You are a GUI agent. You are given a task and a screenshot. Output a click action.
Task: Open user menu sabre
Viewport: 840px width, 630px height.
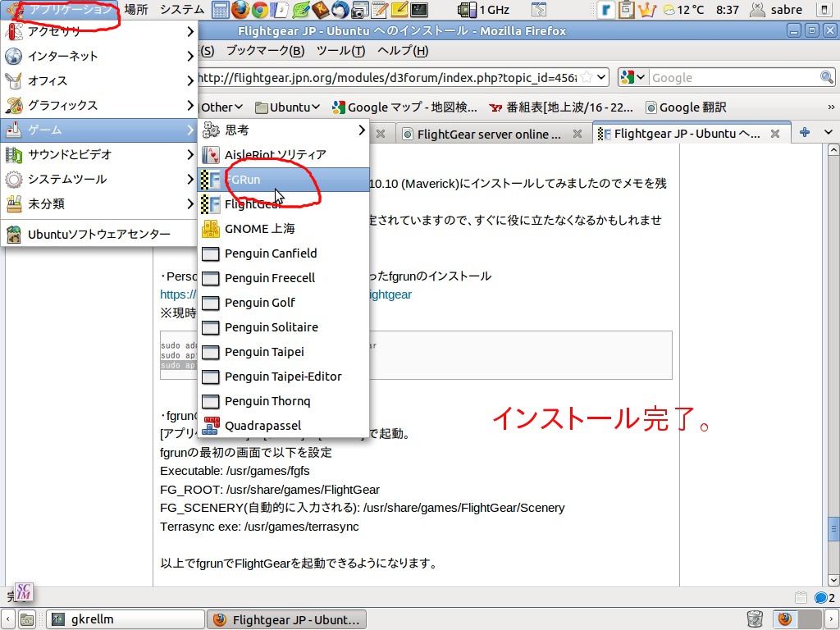776,10
